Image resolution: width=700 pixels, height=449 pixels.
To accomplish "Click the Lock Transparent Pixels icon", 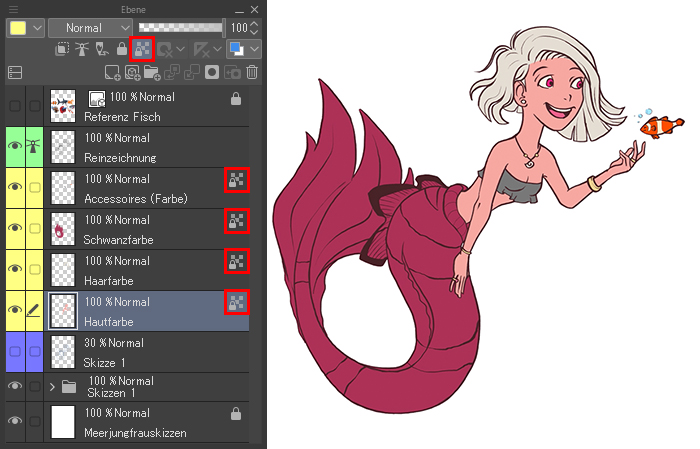I will (142, 49).
